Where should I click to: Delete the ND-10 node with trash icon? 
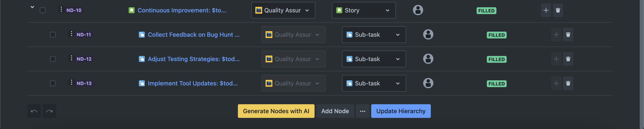pos(558,10)
